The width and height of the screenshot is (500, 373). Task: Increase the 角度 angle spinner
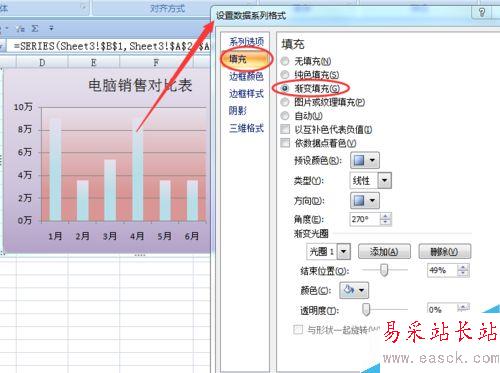point(386,216)
